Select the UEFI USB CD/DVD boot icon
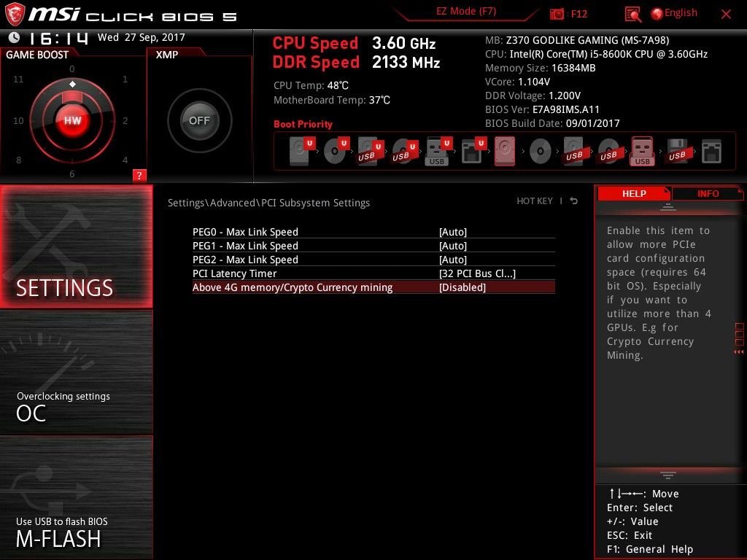Viewport: 747px width, 560px height. (405, 151)
